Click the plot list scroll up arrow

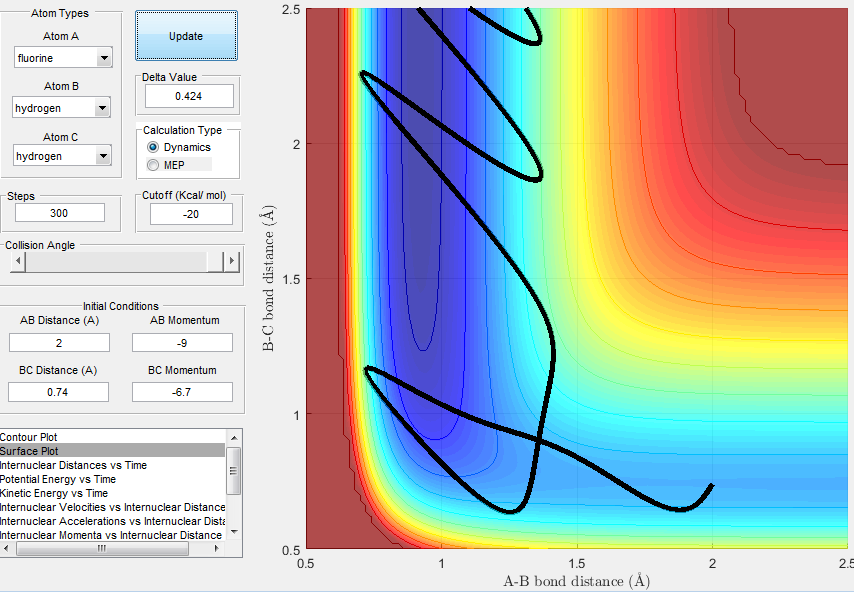[234, 437]
